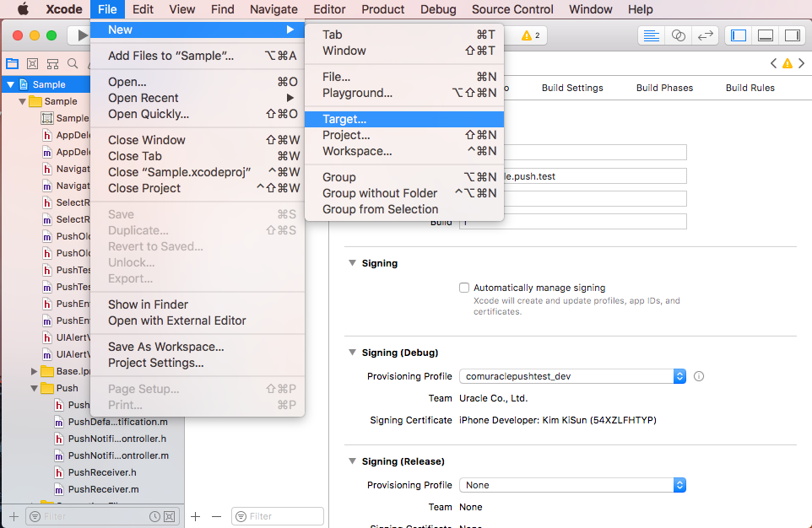Select the Standard editor button

[x=651, y=35]
